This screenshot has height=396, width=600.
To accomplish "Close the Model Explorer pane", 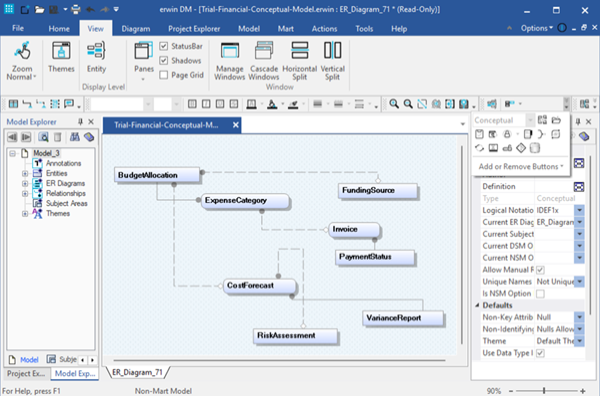I will coord(91,122).
